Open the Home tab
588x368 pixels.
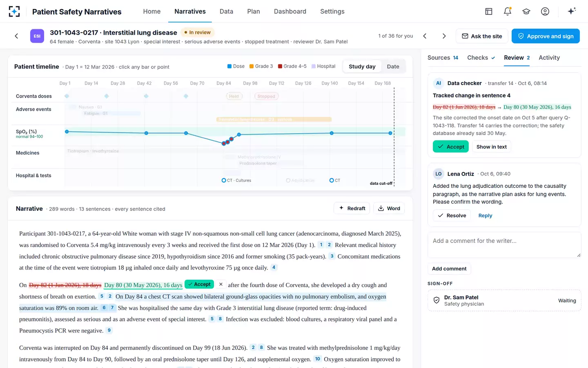152,11
